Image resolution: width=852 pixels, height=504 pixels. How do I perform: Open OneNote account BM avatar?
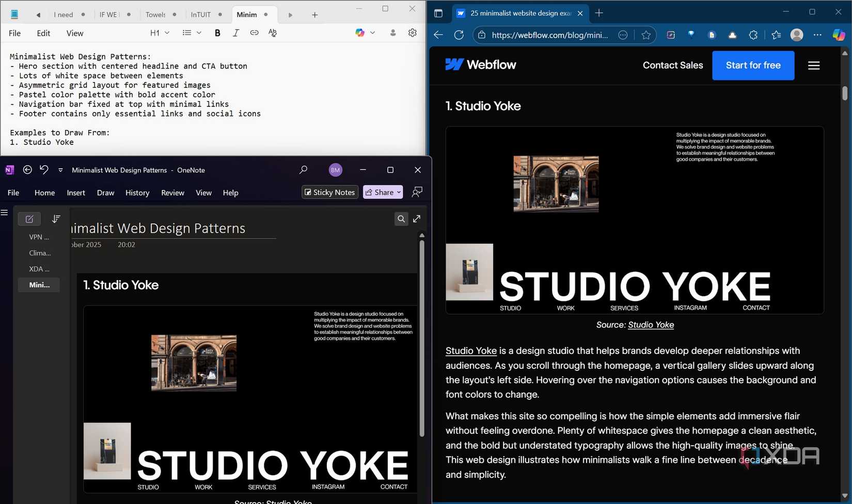click(335, 170)
